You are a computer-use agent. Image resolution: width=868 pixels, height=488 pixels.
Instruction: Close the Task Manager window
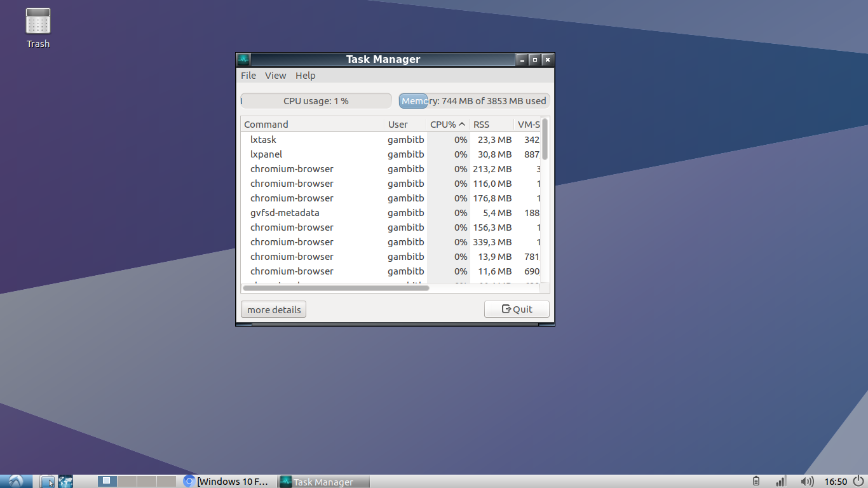coord(548,60)
